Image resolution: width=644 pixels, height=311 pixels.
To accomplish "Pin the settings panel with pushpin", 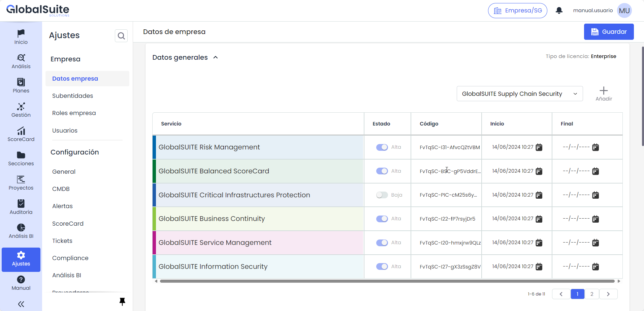I will coord(122,301).
